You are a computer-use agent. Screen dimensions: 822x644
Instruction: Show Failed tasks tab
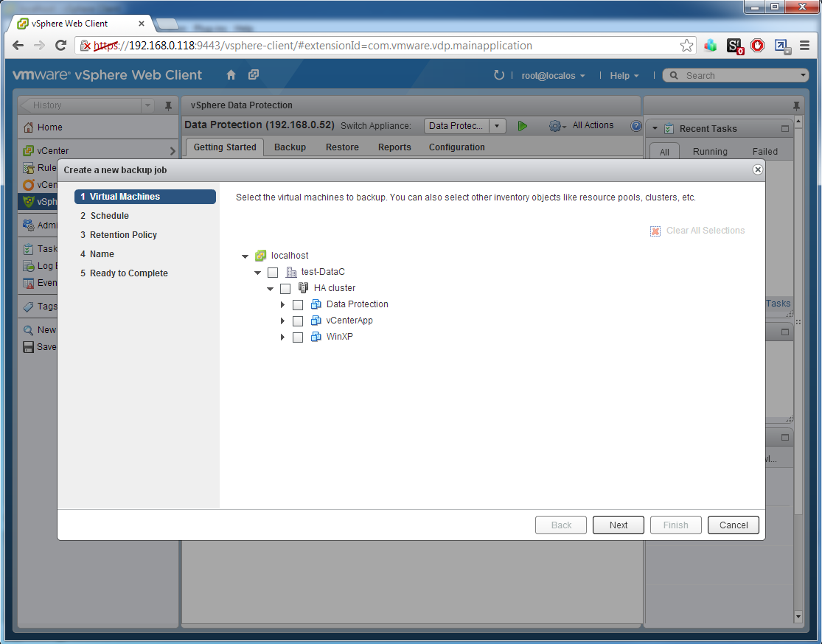pyautogui.click(x=764, y=152)
